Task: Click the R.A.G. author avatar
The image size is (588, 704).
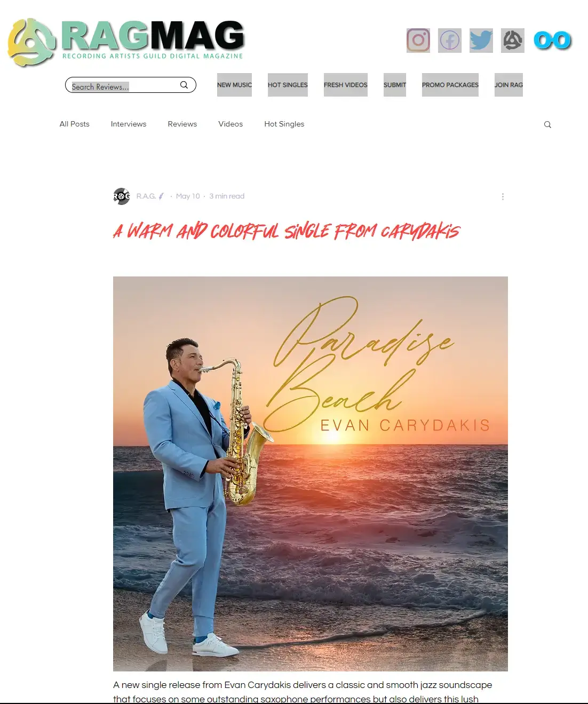Action: click(122, 196)
